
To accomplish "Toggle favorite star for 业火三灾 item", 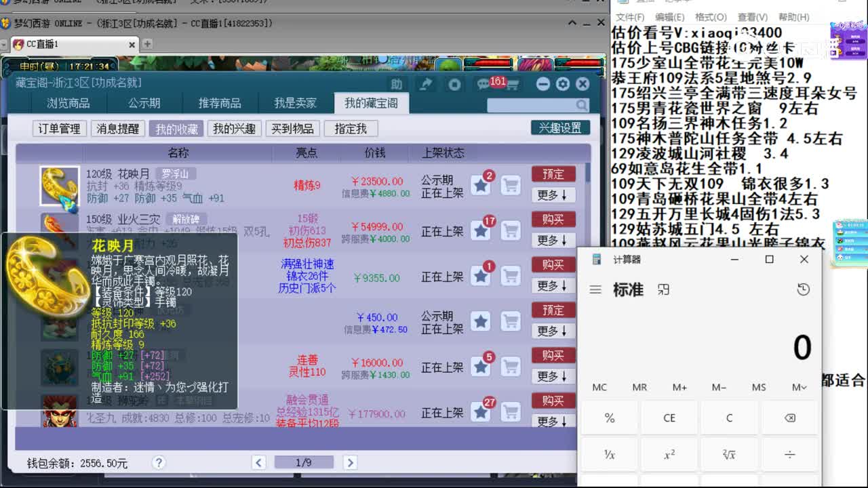I will (481, 230).
